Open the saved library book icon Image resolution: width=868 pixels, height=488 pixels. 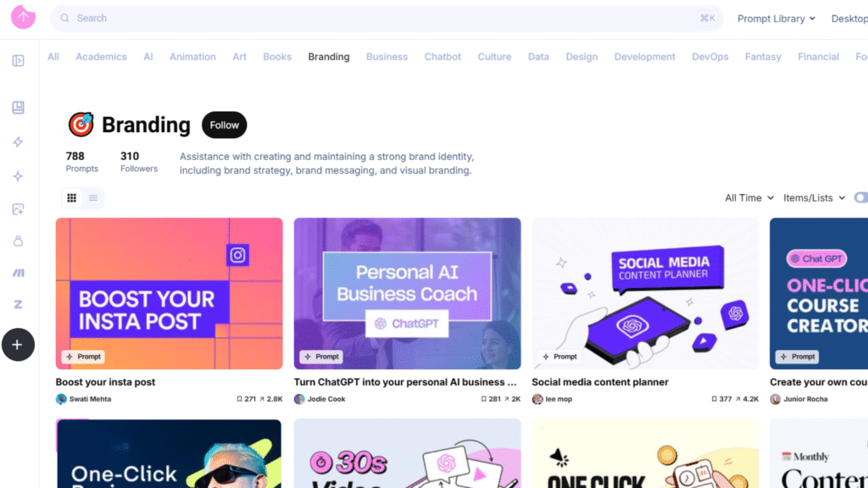pos(19,108)
